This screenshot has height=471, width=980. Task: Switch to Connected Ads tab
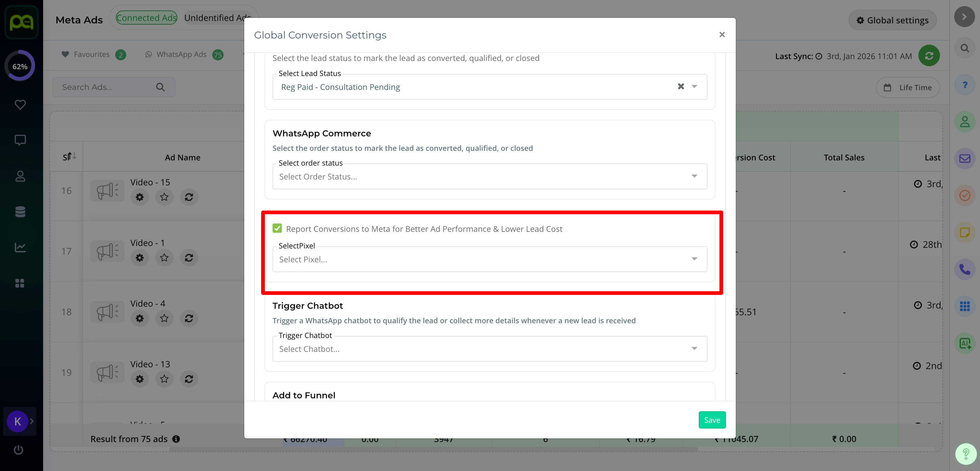tap(147, 18)
